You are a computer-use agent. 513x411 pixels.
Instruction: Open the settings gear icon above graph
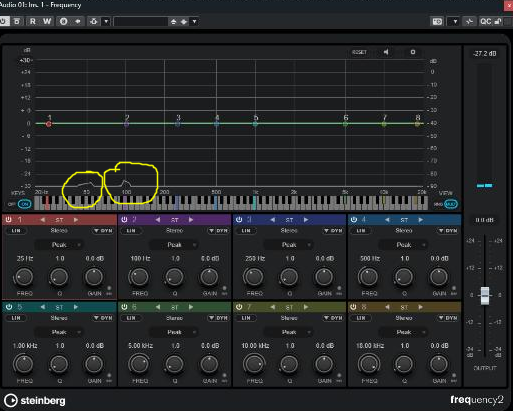click(413, 52)
